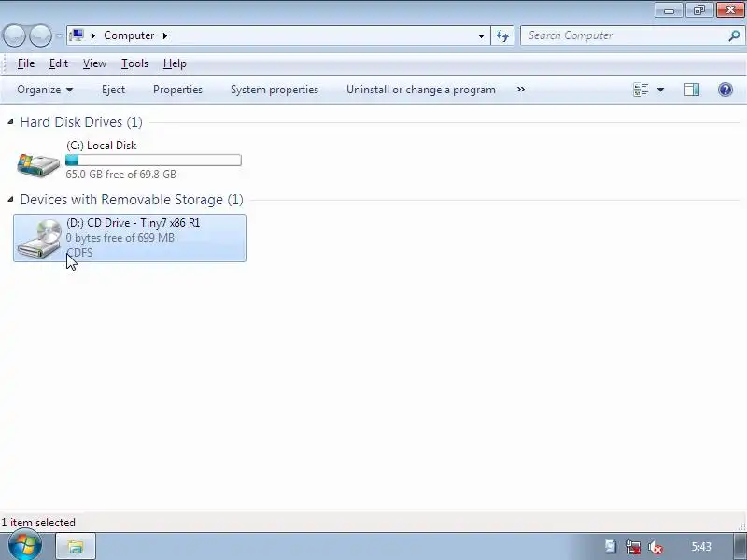Screen dimensions: 747x560
Task: Open the View menu
Action: (94, 63)
